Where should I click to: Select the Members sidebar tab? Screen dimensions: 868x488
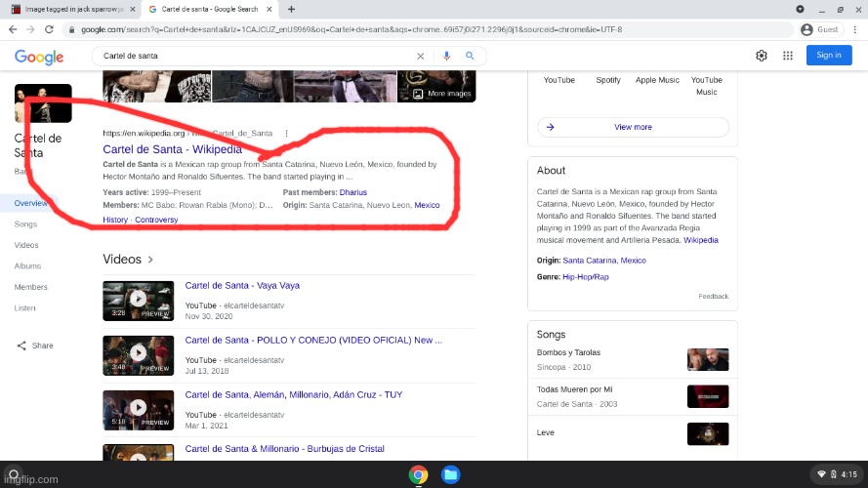pos(31,287)
